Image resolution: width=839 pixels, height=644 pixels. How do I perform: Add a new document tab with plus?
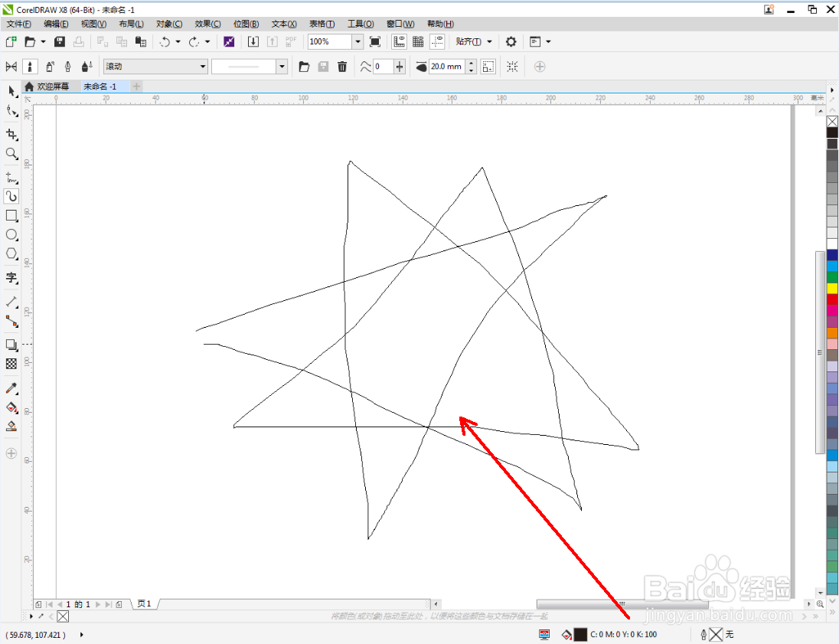point(137,87)
